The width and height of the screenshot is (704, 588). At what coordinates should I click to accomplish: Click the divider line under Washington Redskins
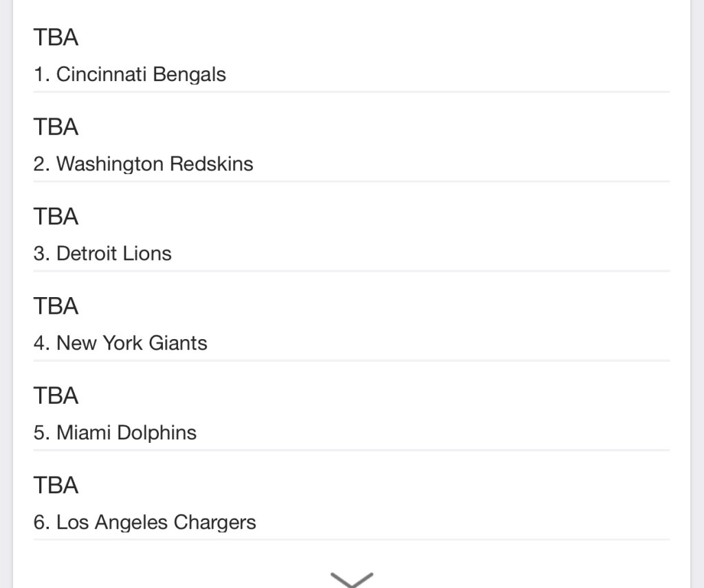coord(351,182)
